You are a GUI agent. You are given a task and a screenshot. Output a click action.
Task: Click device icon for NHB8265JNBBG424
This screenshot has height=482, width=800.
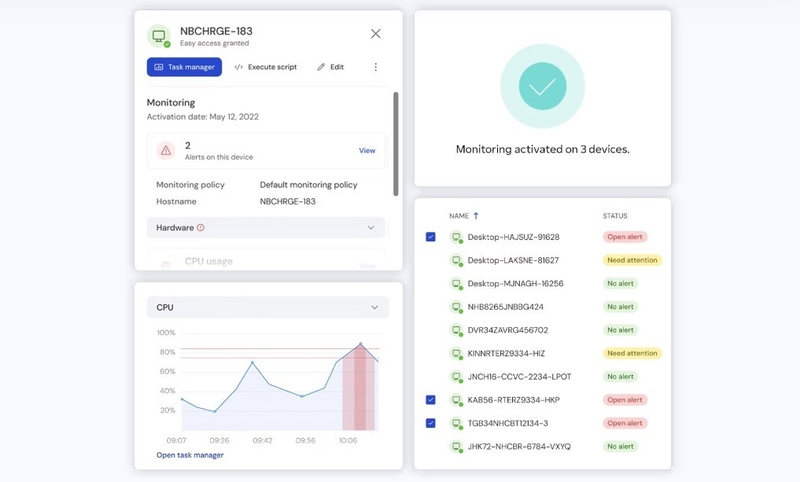[456, 307]
